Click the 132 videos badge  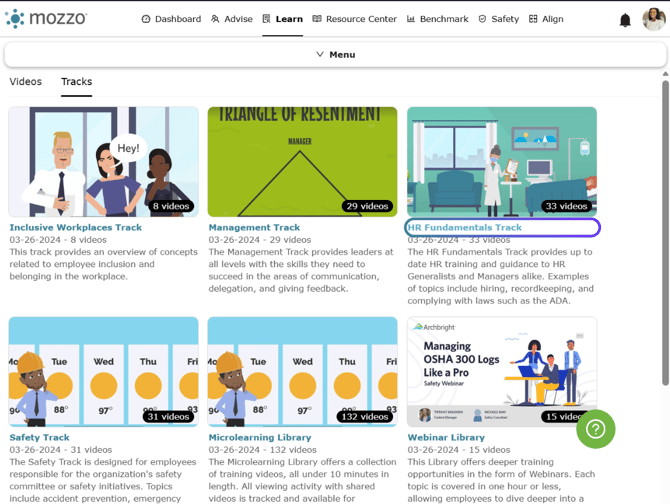click(x=364, y=416)
